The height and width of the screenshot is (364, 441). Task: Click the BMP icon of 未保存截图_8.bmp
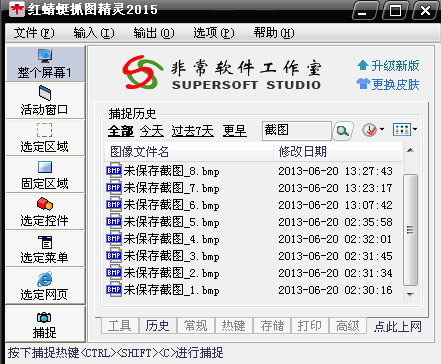114,170
